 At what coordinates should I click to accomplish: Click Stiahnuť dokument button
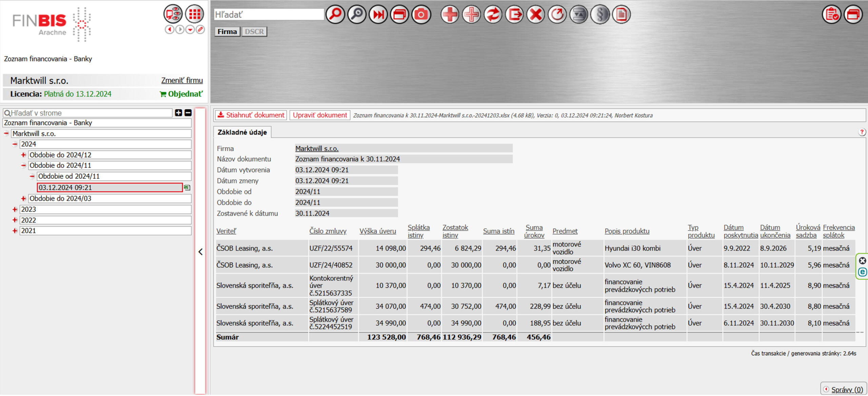251,115
